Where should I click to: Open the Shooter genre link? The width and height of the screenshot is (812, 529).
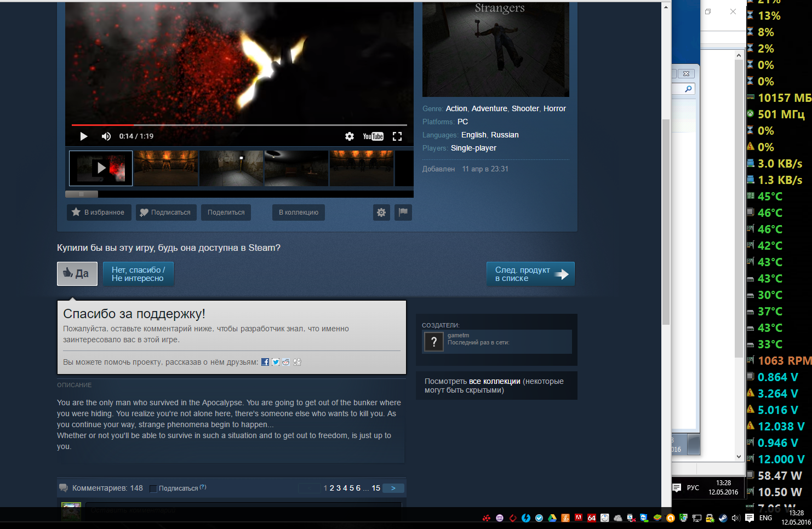(x=525, y=108)
